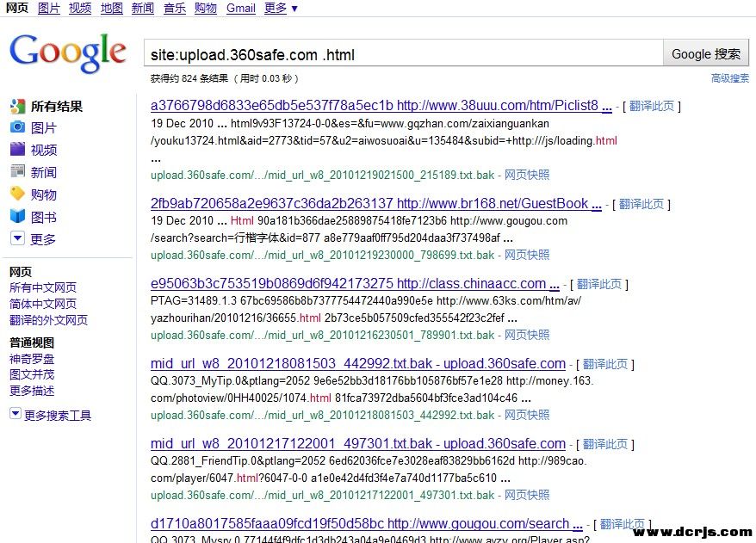Select the 神奇罗盘 view option
Screen dimensions: 756x543
32,359
